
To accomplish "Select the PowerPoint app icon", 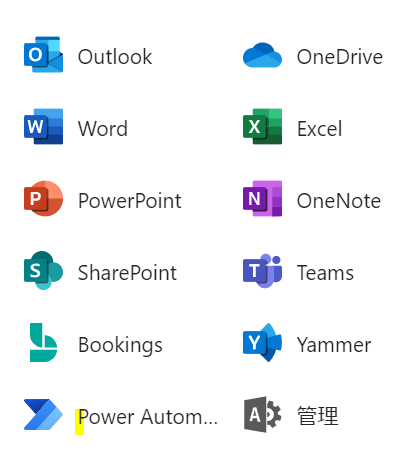I will [x=43, y=198].
